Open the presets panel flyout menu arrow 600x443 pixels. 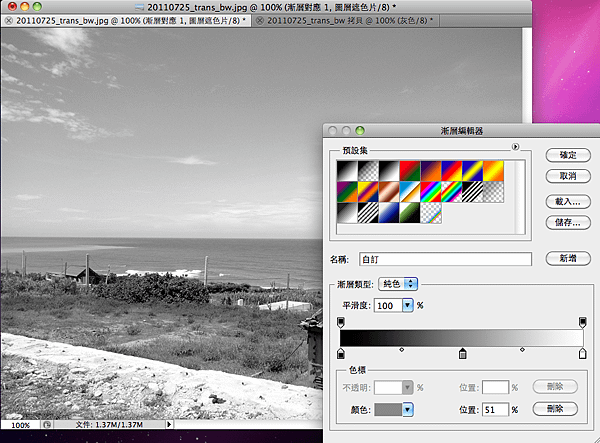pos(515,147)
